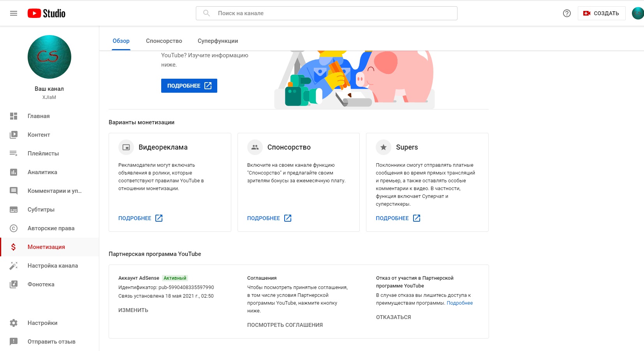Click the Монетизация dollar icon
The width and height of the screenshot is (644, 351).
14,247
